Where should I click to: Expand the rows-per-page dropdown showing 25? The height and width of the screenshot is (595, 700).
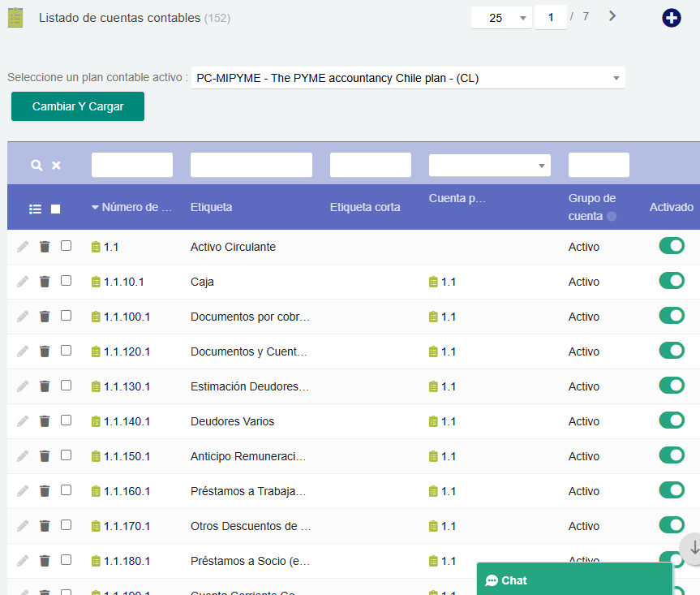click(x=500, y=17)
